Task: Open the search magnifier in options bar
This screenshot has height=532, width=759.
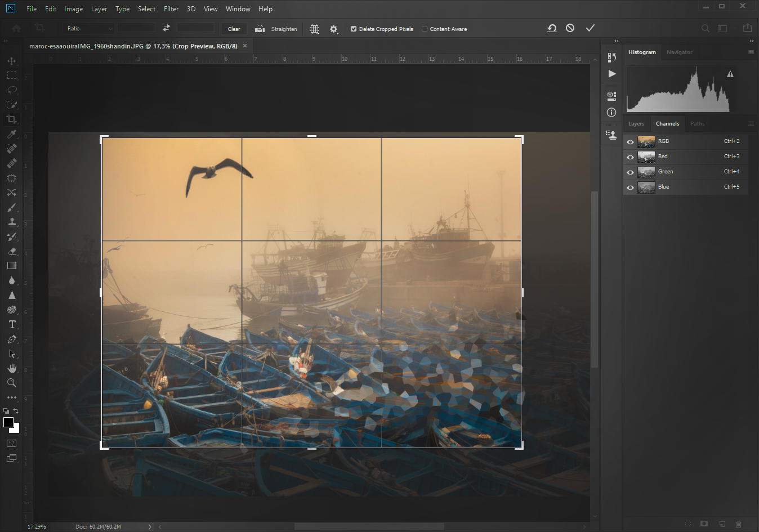Action: [x=705, y=28]
